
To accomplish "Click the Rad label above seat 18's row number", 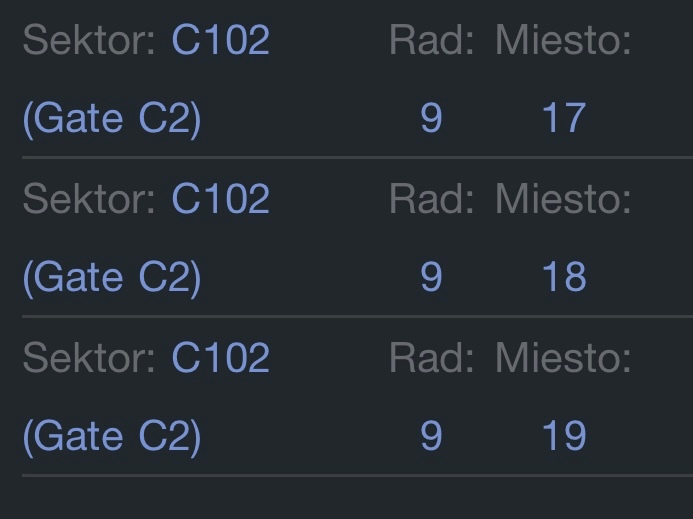I will point(431,199).
